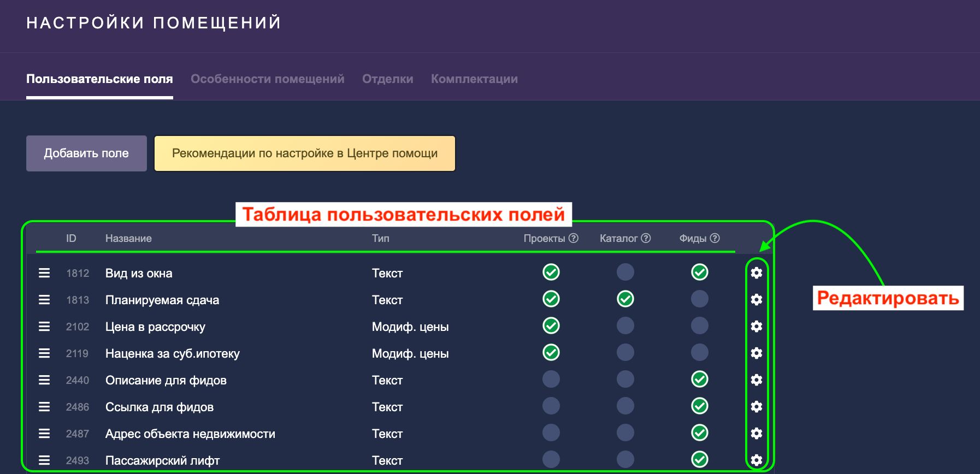Open gear settings for Вид из окна
This screenshot has width=980, height=474.
756,272
